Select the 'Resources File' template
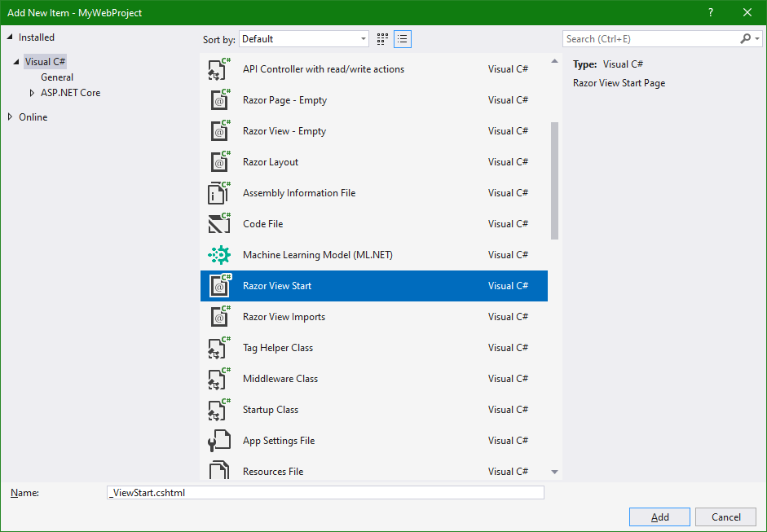This screenshot has width=767, height=532. click(x=373, y=468)
